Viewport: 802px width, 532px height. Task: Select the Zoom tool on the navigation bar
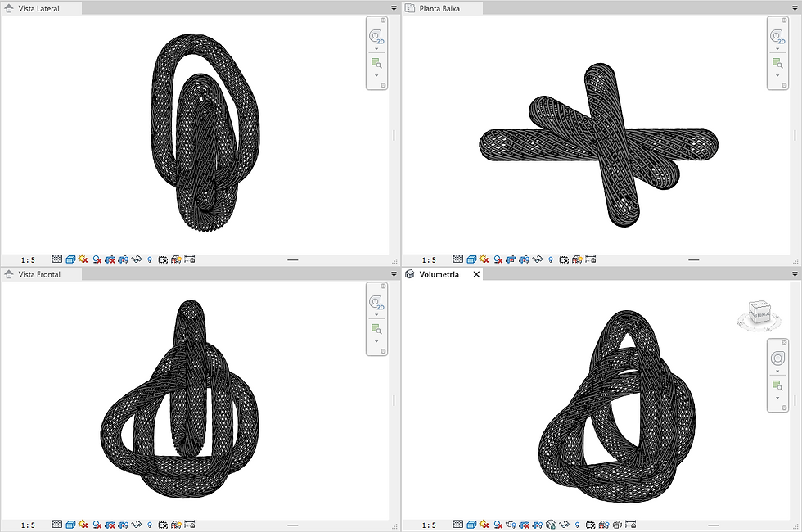point(376,62)
